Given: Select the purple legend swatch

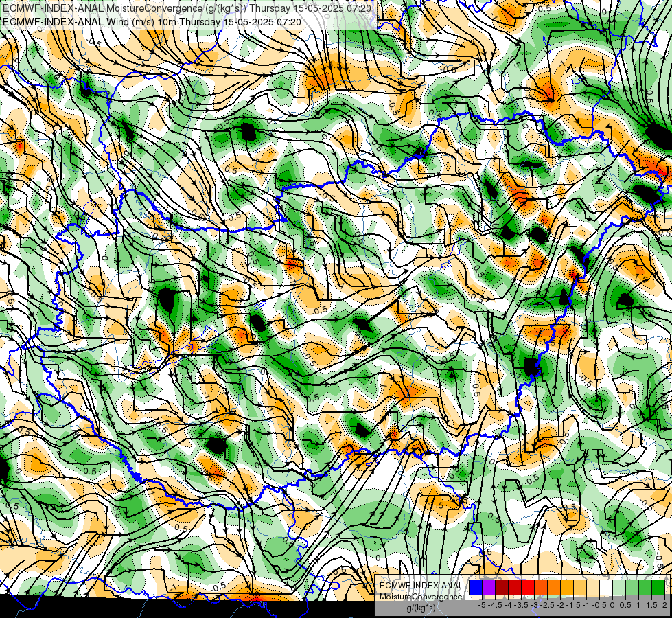Looking at the screenshot, I should pos(489,587).
